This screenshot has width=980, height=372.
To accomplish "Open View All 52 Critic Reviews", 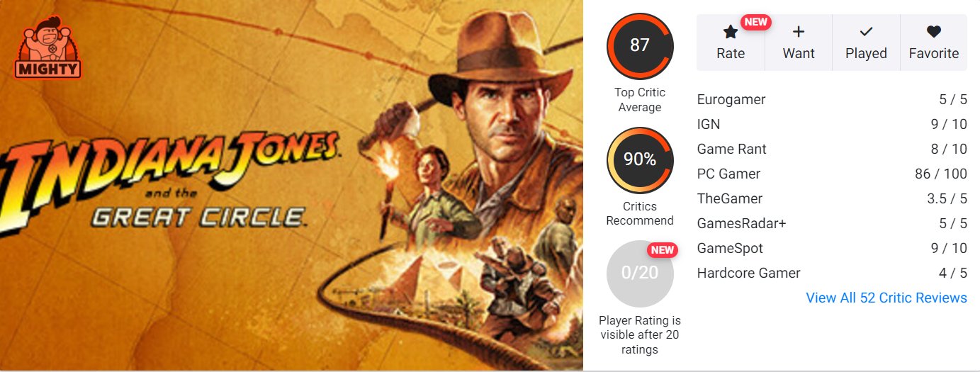I will (886, 298).
